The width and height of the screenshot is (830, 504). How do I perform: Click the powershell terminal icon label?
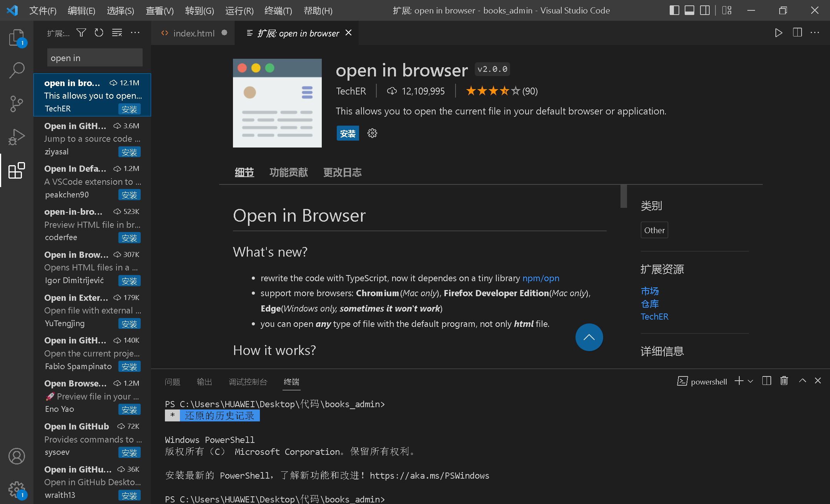pyautogui.click(x=702, y=381)
